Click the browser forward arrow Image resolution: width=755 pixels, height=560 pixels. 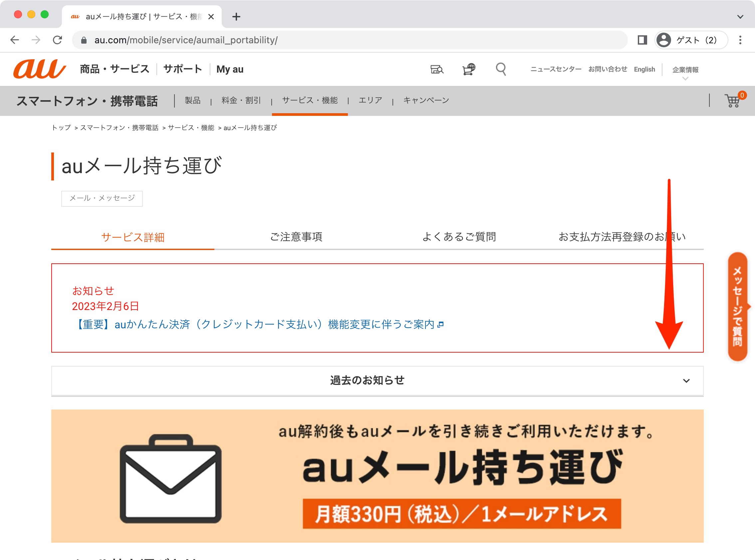point(36,40)
